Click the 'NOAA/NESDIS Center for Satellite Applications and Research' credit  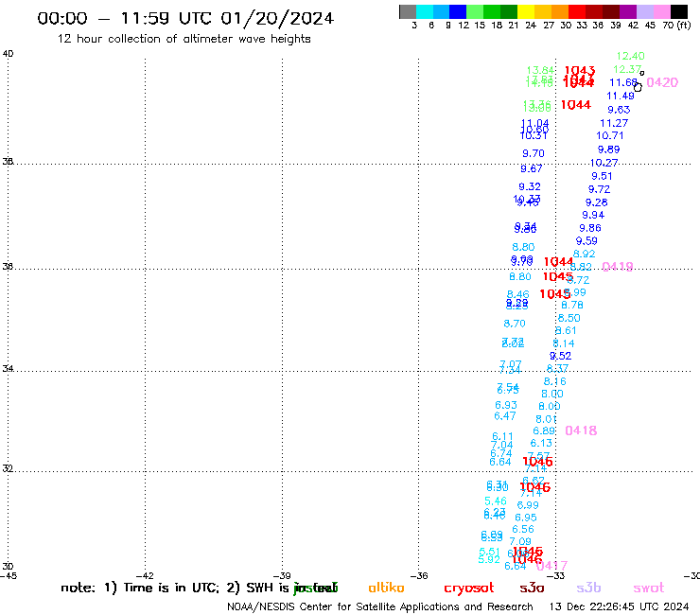point(380,606)
